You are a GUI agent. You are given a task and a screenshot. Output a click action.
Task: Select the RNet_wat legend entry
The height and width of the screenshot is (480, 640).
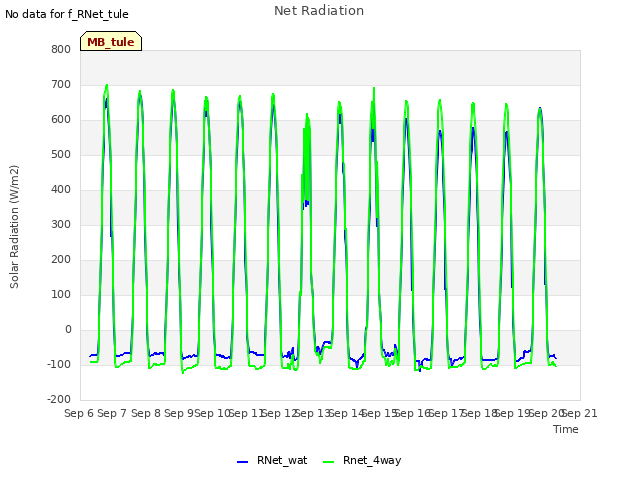[x=272, y=460]
